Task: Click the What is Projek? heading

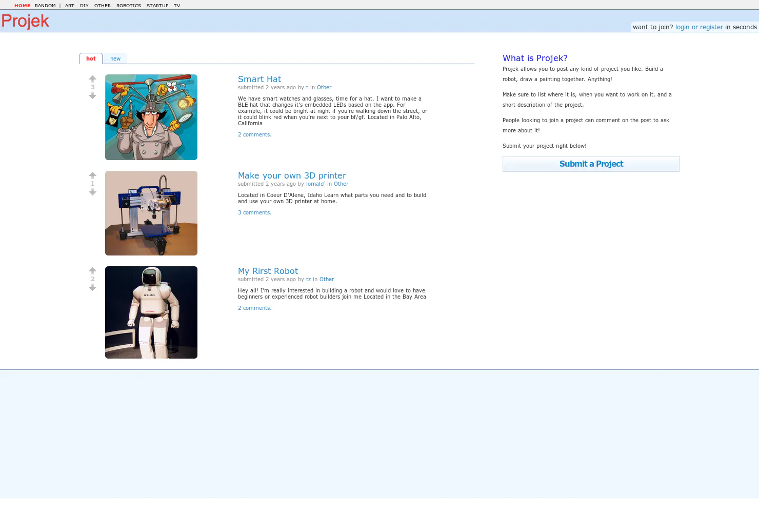Action: click(535, 58)
